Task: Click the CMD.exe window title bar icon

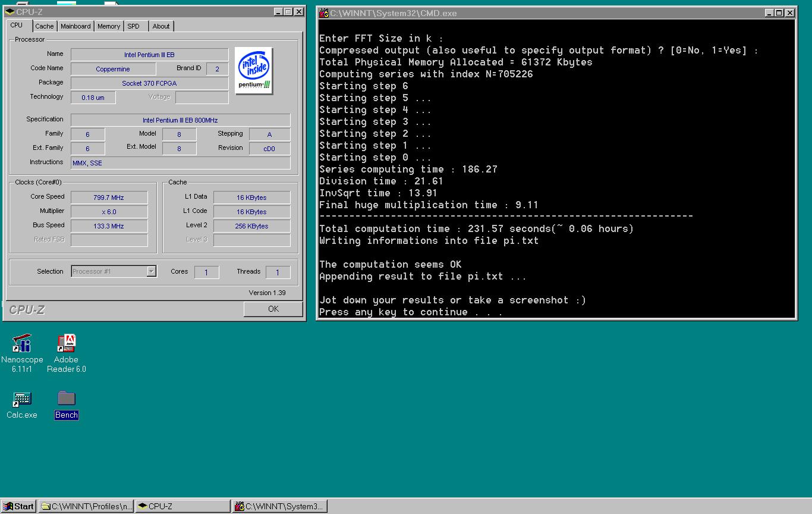Action: pyautogui.click(x=324, y=12)
